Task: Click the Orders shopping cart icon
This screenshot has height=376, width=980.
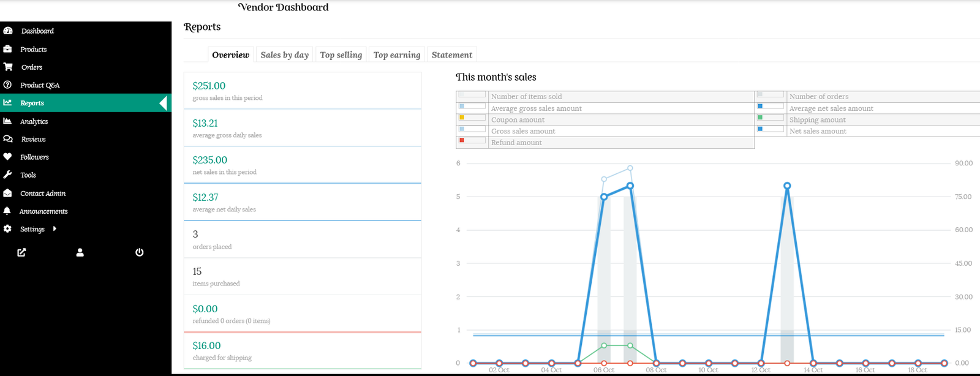Action: pos(8,67)
